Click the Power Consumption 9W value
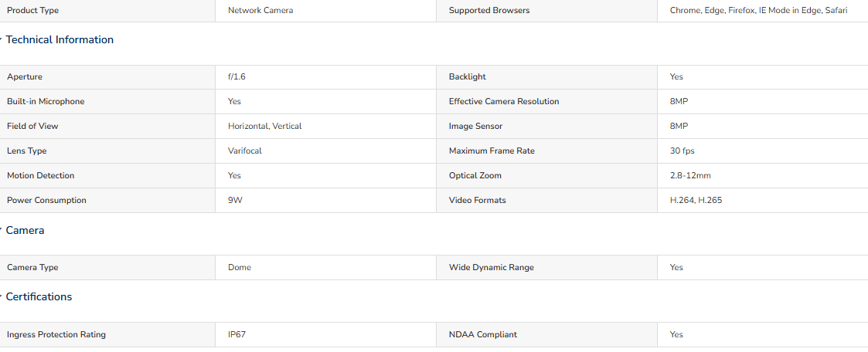The width and height of the screenshot is (868, 352). 235,201
